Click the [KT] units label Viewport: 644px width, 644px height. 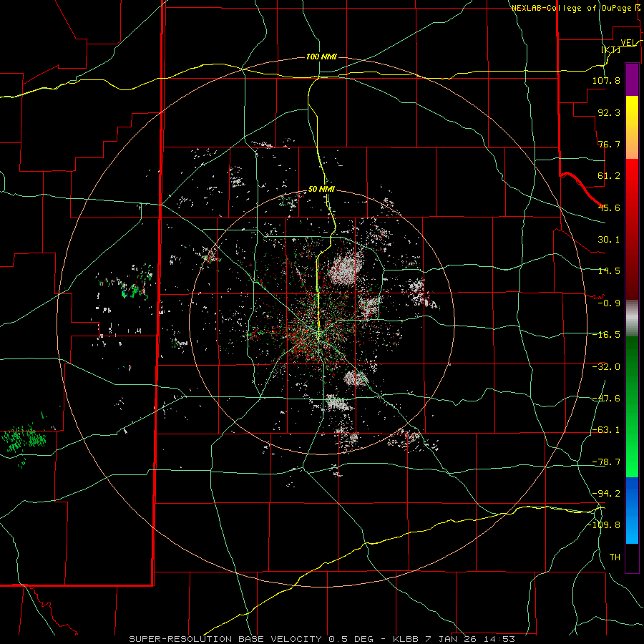611,49
